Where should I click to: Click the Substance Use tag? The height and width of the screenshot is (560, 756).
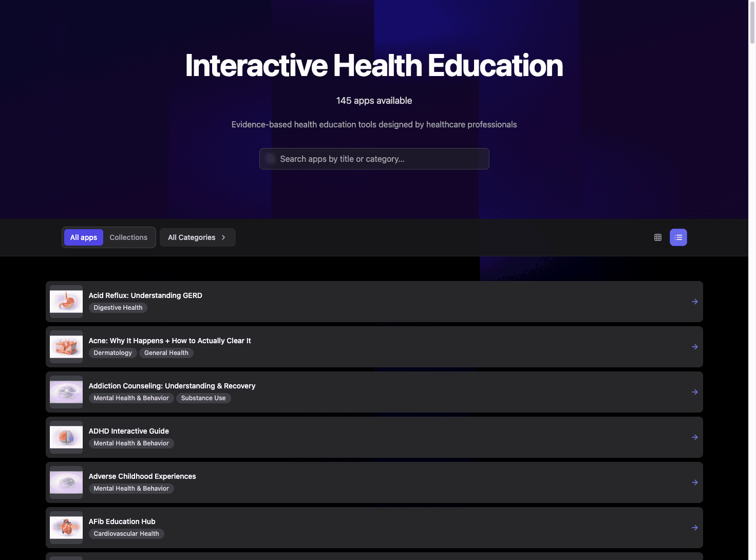(x=203, y=398)
